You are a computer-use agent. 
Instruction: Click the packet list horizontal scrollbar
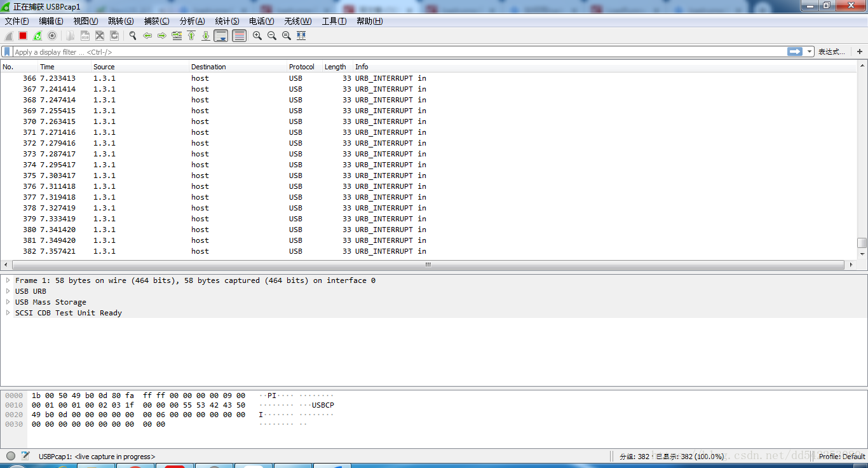pyautogui.click(x=428, y=265)
